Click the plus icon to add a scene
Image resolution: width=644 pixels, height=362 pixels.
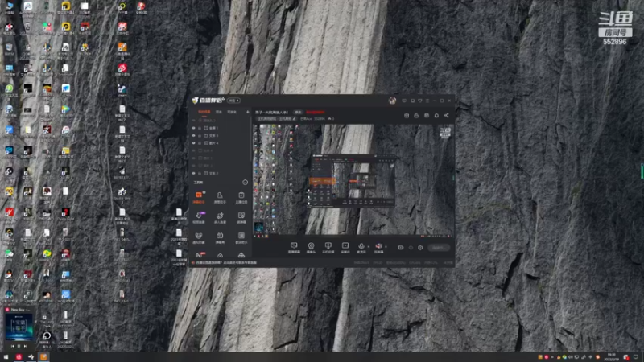(248, 112)
